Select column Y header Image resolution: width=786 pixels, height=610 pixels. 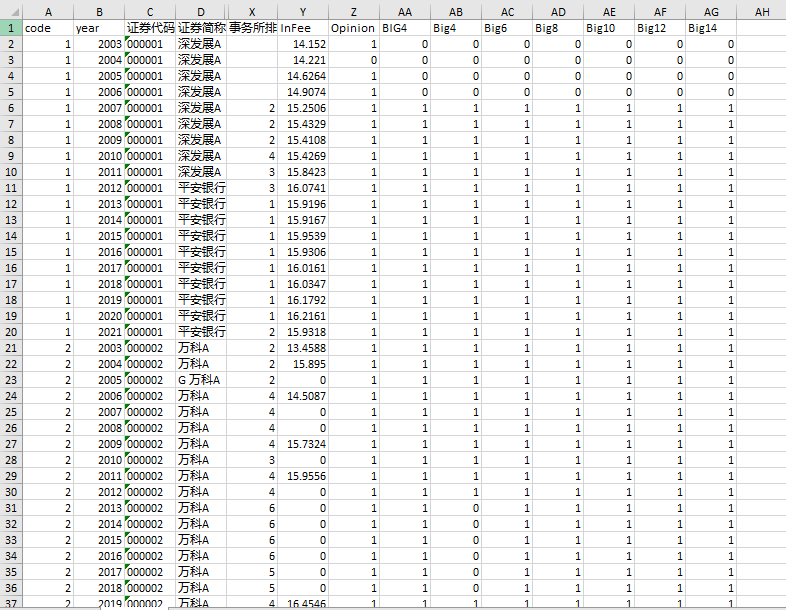[x=302, y=11]
